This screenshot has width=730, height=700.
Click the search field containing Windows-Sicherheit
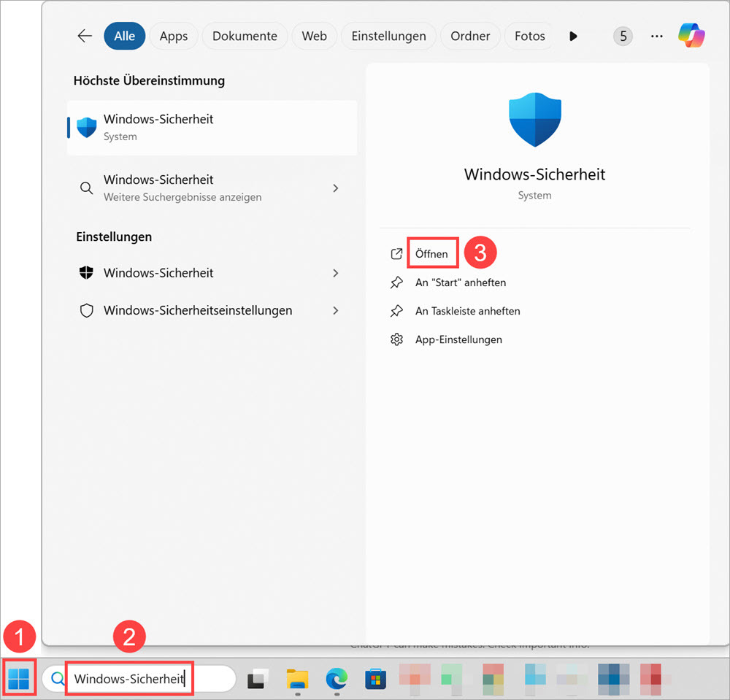point(139,679)
